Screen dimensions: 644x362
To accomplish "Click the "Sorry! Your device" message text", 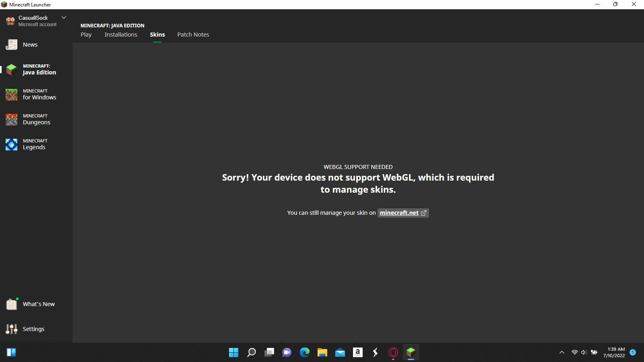I will pos(358,183).
